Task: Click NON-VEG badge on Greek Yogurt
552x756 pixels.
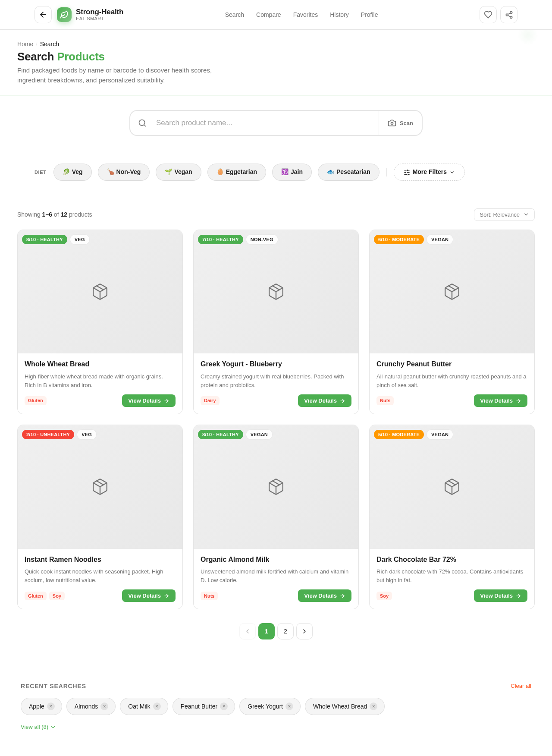Action: tap(262, 239)
